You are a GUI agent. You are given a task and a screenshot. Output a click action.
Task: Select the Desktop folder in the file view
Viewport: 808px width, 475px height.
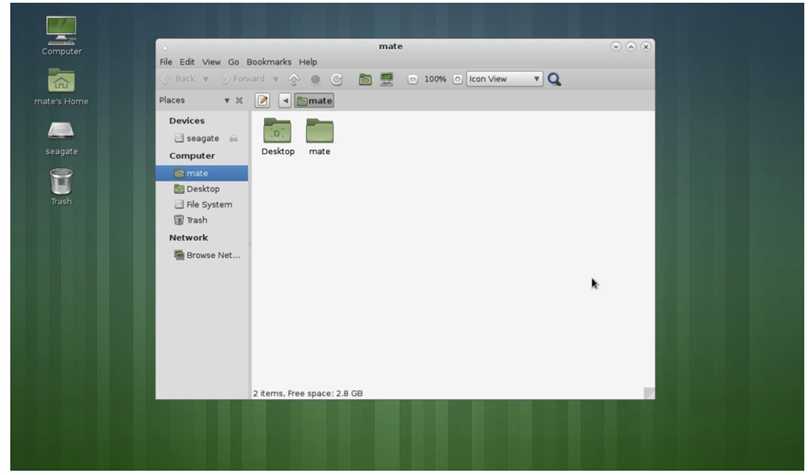tap(278, 137)
